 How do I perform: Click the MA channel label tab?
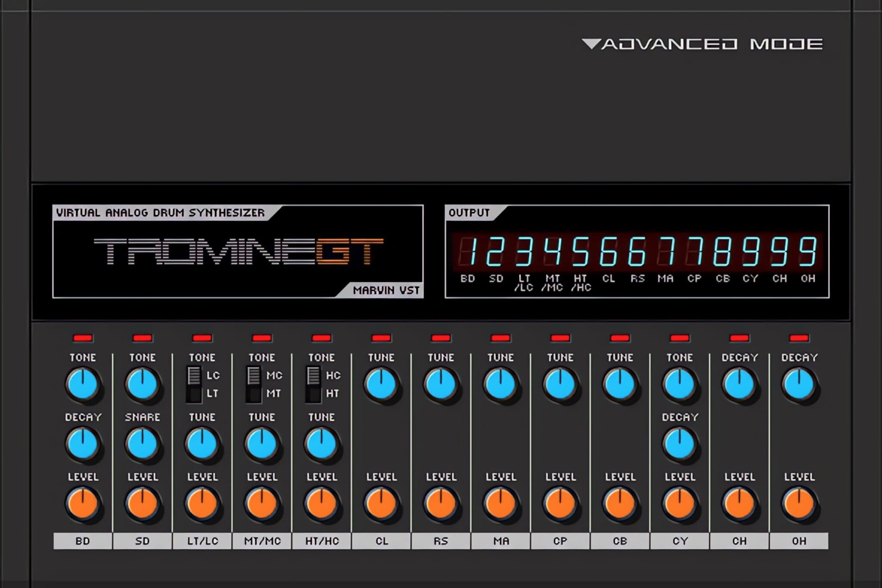(500, 541)
